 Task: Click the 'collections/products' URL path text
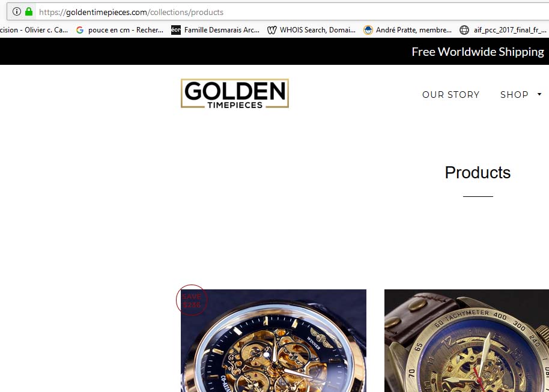click(187, 12)
